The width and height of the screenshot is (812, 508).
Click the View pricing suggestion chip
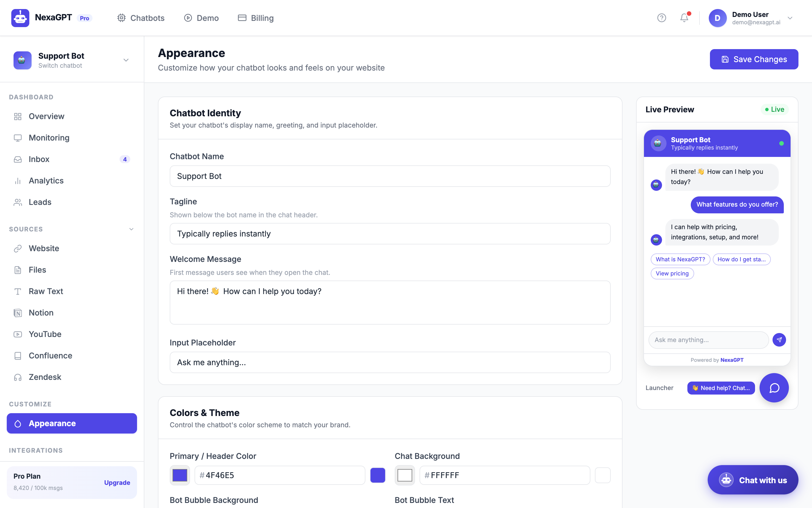click(672, 273)
